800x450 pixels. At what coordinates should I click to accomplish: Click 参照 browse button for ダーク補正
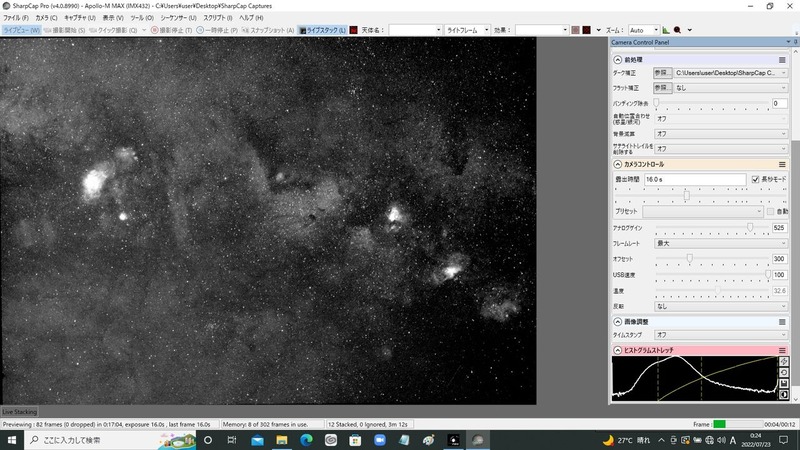pyautogui.click(x=662, y=73)
